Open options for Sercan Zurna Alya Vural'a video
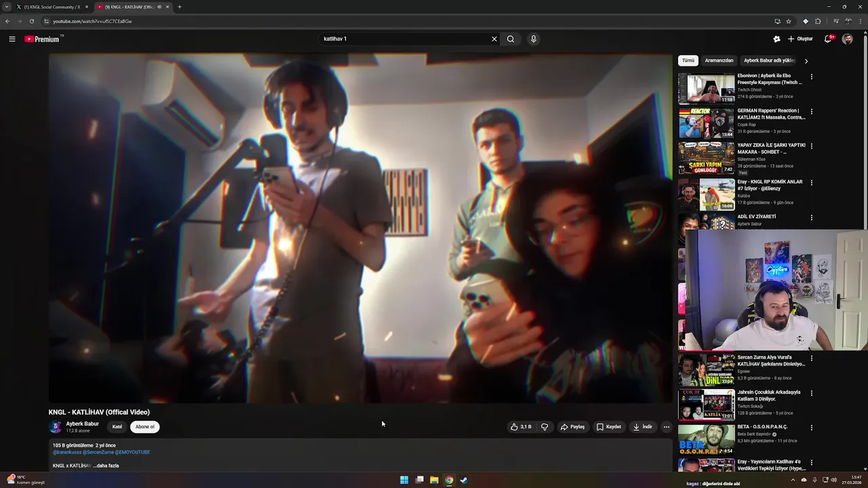 tap(812, 358)
